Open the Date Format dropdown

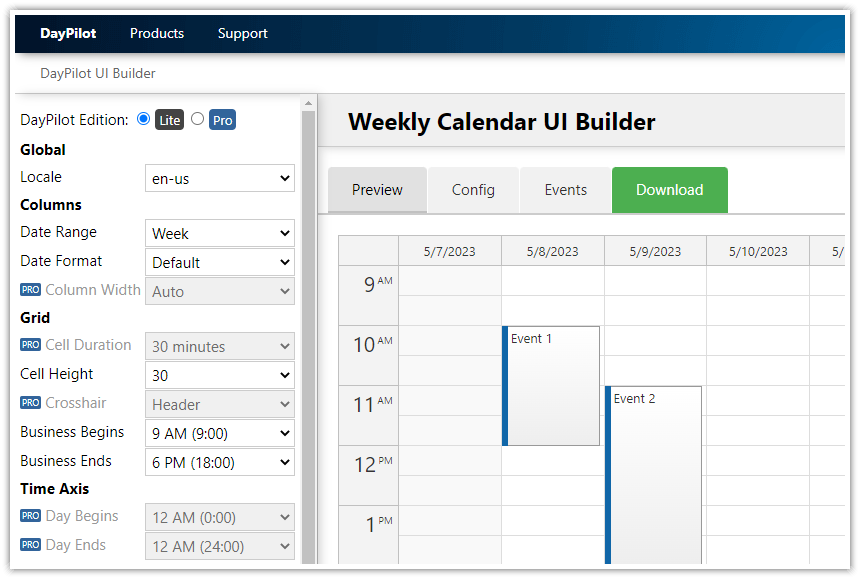point(219,261)
